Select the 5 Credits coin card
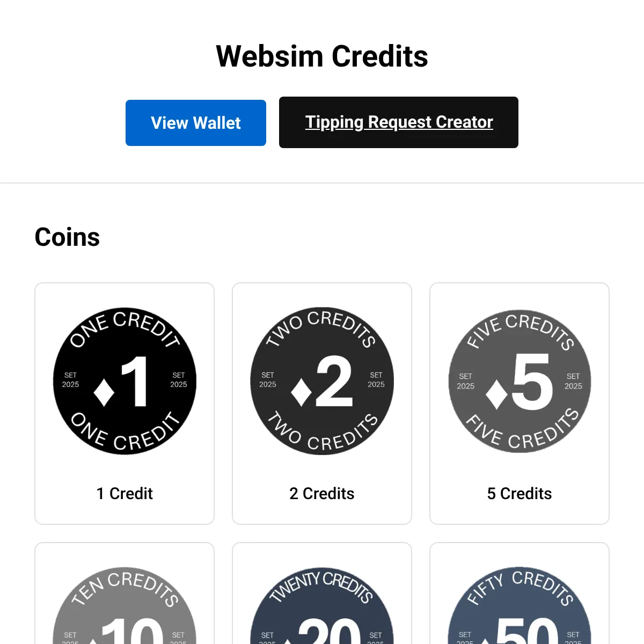The width and height of the screenshot is (644, 644). tap(519, 404)
